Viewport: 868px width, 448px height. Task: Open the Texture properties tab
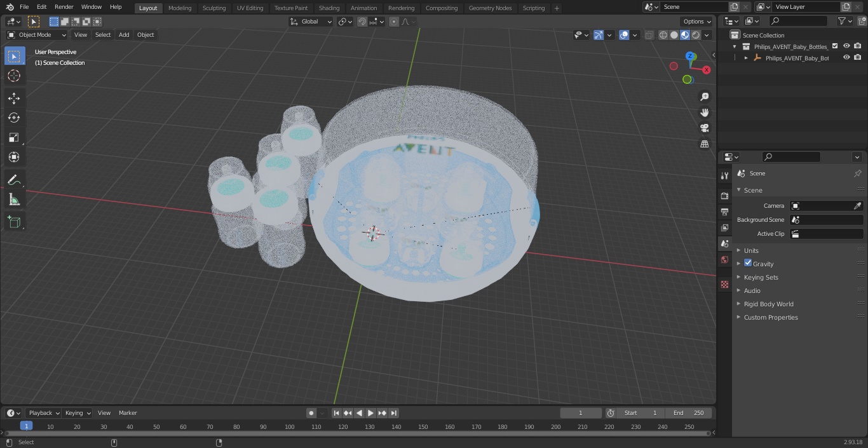(x=724, y=284)
